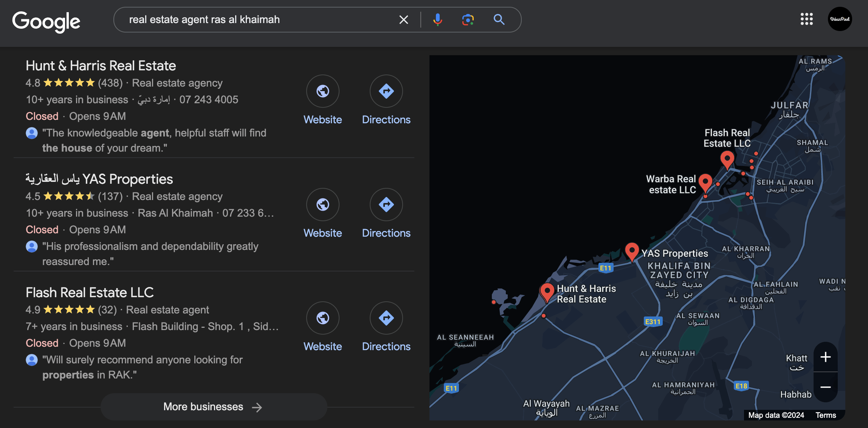Clear the search query with X
Image resolution: width=868 pixels, height=428 pixels.
(x=404, y=20)
